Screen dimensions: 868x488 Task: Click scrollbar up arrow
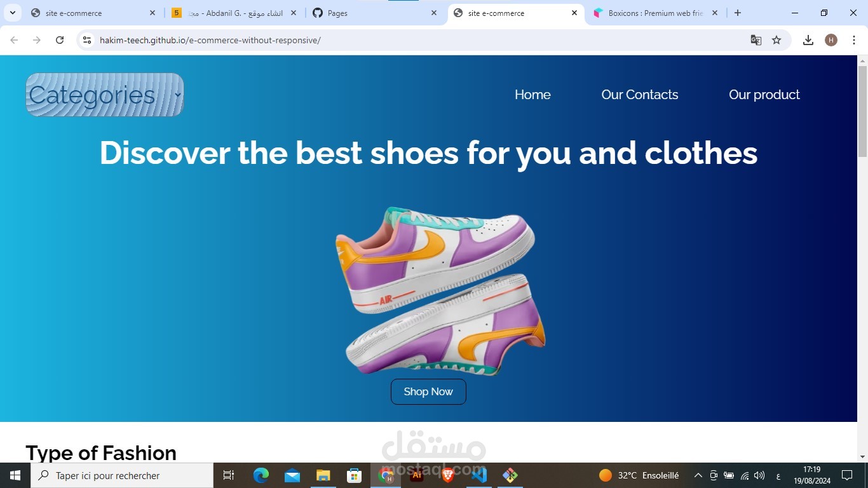862,60
